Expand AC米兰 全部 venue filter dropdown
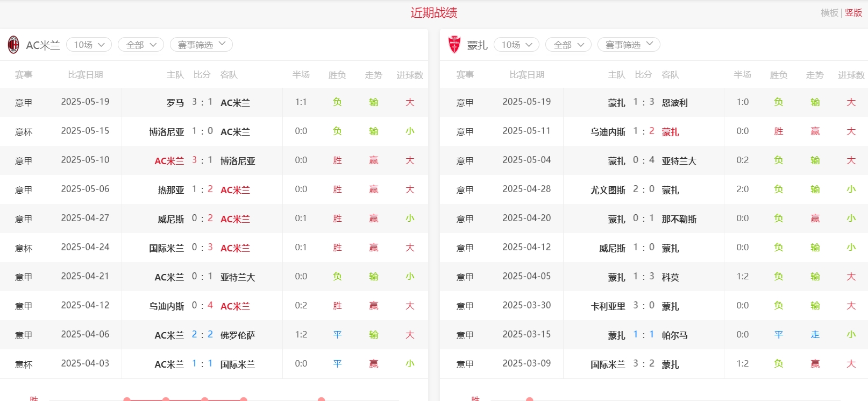The image size is (868, 401). pyautogui.click(x=141, y=45)
